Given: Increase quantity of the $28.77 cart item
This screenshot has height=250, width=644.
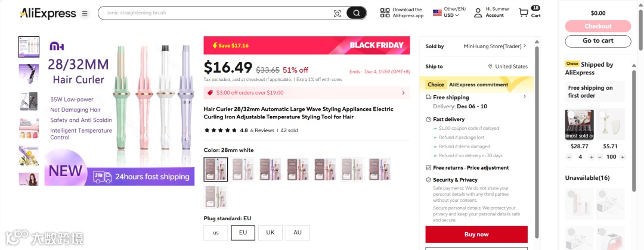Looking at the screenshot, I should (x=591, y=157).
